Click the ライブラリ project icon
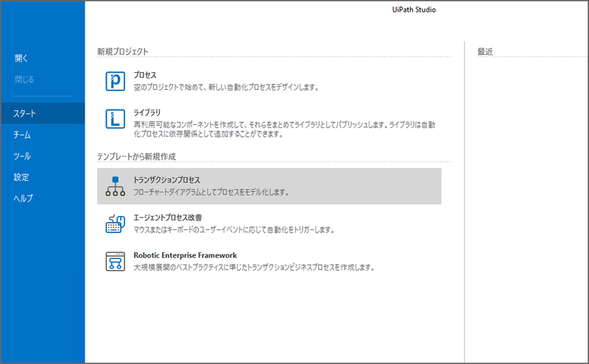The width and height of the screenshot is (589, 364). 116,119
